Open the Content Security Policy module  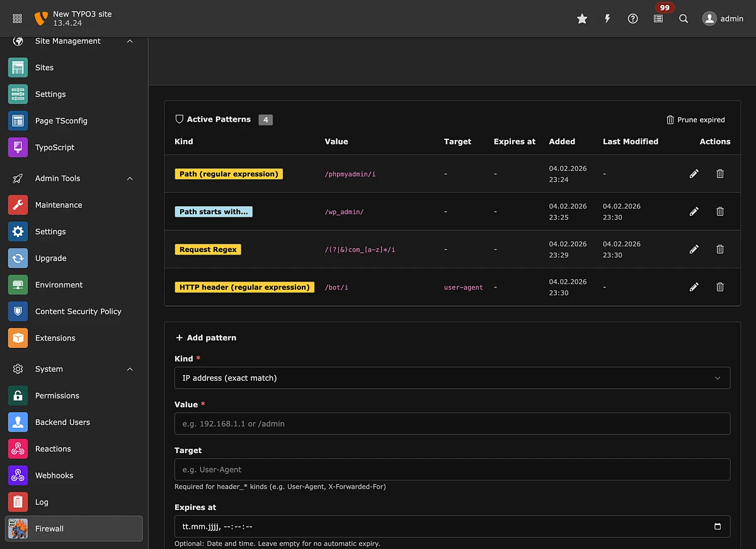78,311
